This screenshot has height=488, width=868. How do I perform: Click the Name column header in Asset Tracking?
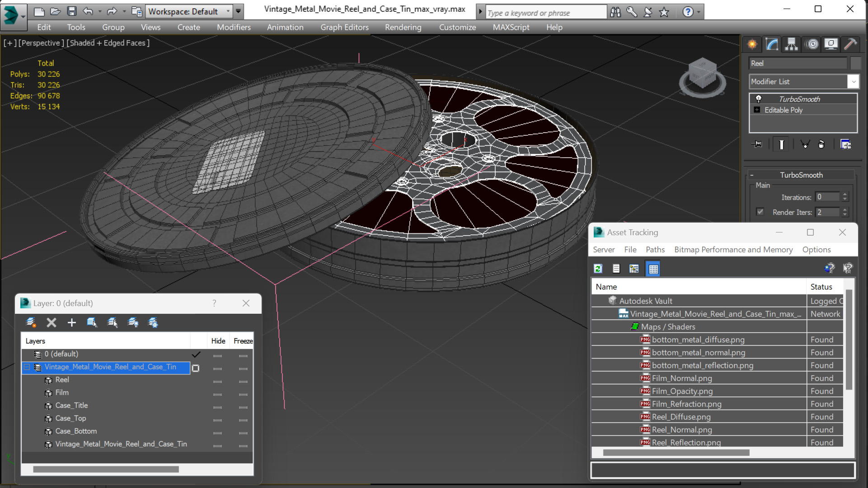699,287
